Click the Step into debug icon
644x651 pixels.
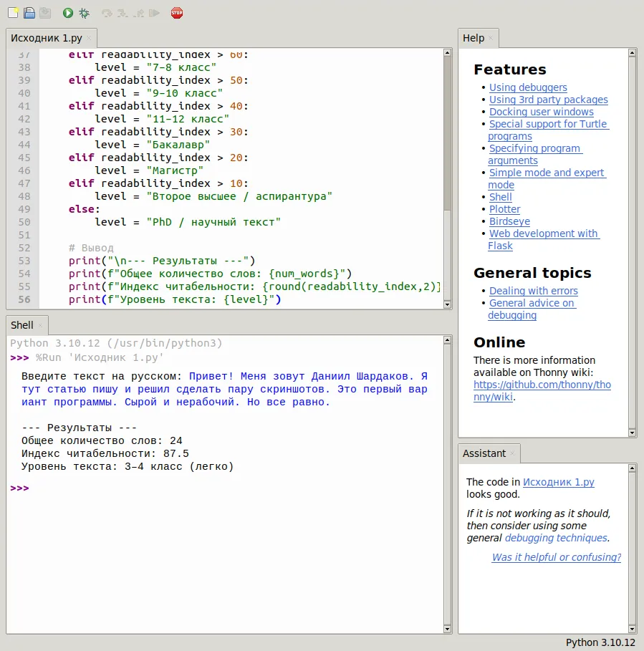(122, 14)
